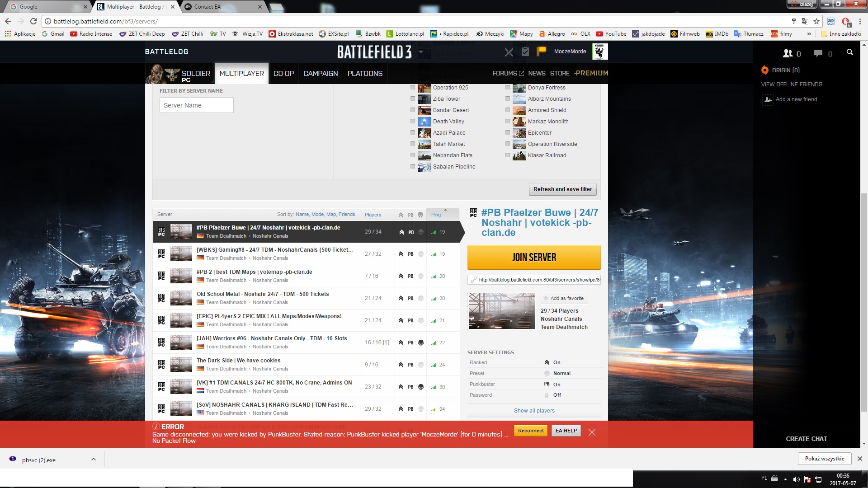Image resolution: width=868 pixels, height=488 pixels.
Task: Click the Add a new friend icon
Action: 768,99
